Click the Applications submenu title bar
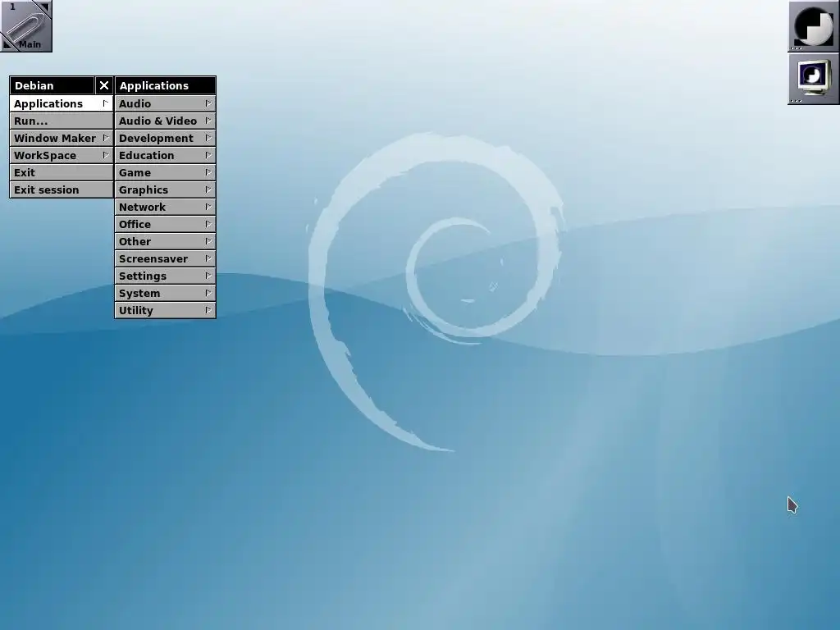The width and height of the screenshot is (840, 630). click(165, 85)
